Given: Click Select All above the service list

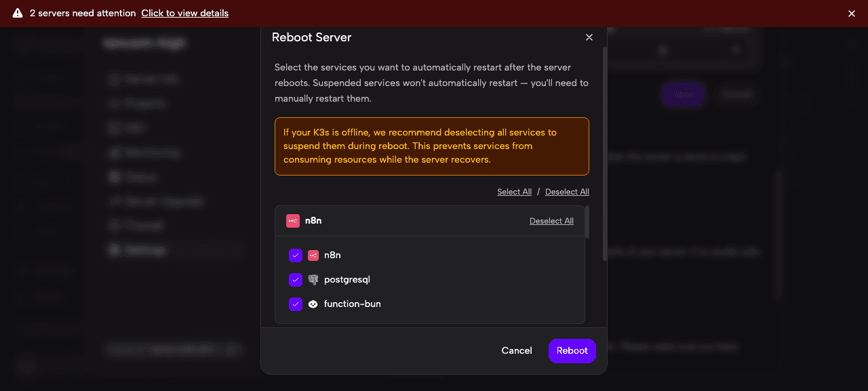Looking at the screenshot, I should pyautogui.click(x=514, y=191).
